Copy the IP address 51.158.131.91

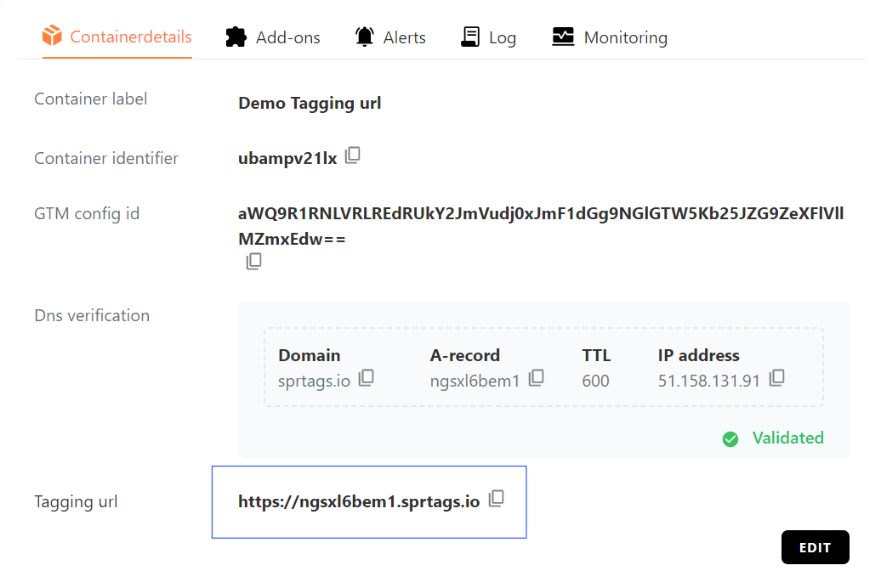(x=776, y=377)
